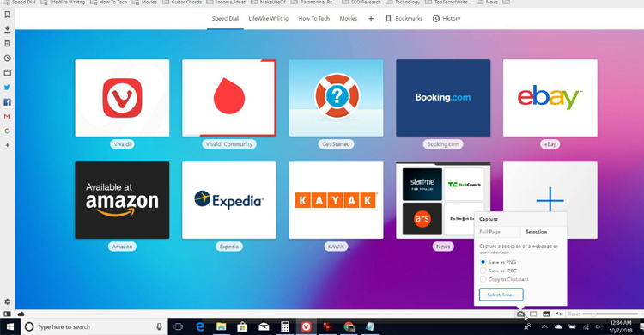This screenshot has width=644, height=335.
Task: Open the Technology bookmark folder
Action: (404, 2)
